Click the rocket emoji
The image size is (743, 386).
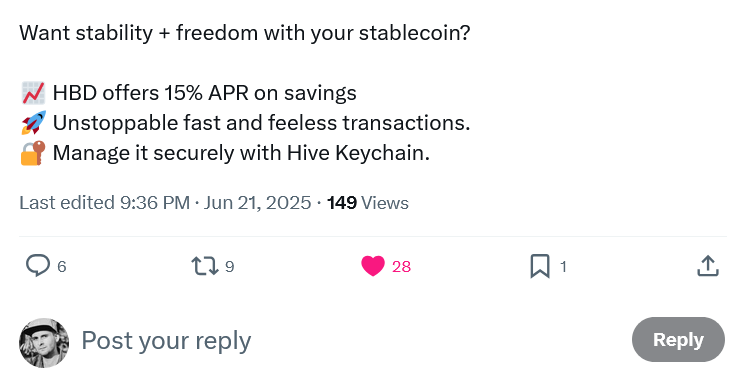click(x=33, y=123)
